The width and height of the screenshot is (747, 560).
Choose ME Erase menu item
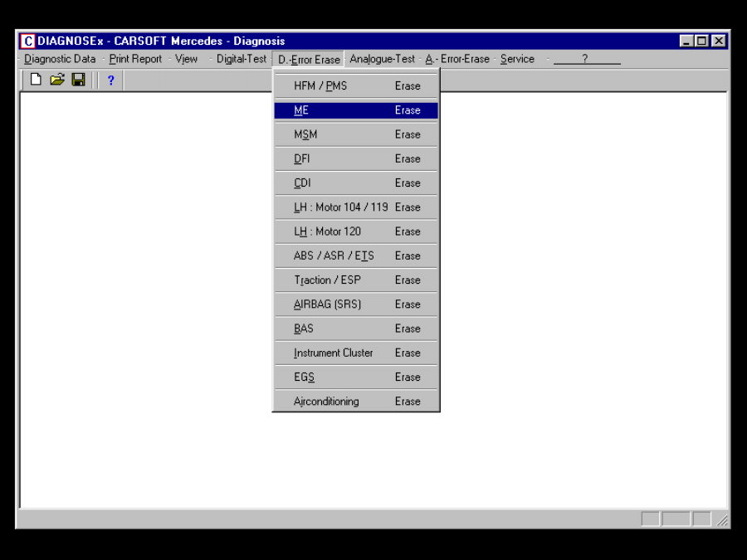pos(356,110)
